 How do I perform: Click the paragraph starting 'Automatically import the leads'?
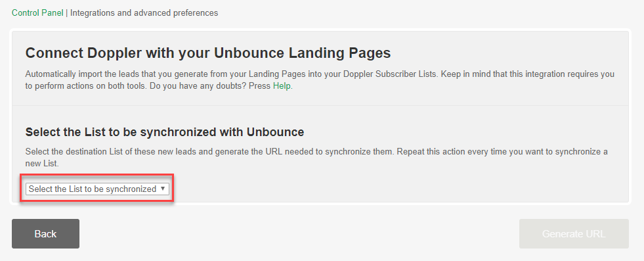click(x=320, y=80)
